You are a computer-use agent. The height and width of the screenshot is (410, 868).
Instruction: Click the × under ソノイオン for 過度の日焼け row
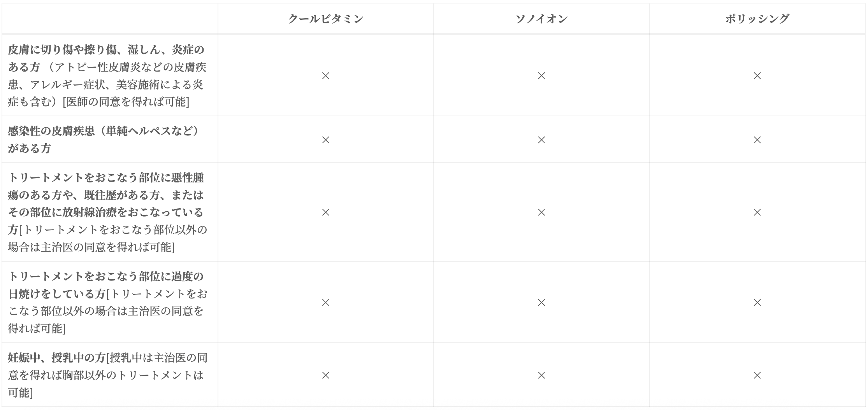pos(541,303)
